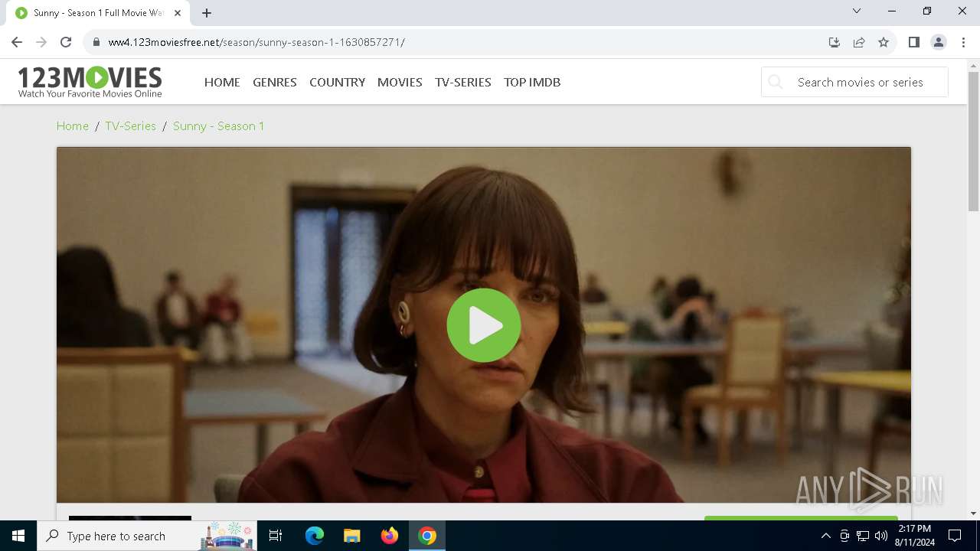980x551 pixels.
Task: Open the volume control tray icon
Action: [x=881, y=536]
